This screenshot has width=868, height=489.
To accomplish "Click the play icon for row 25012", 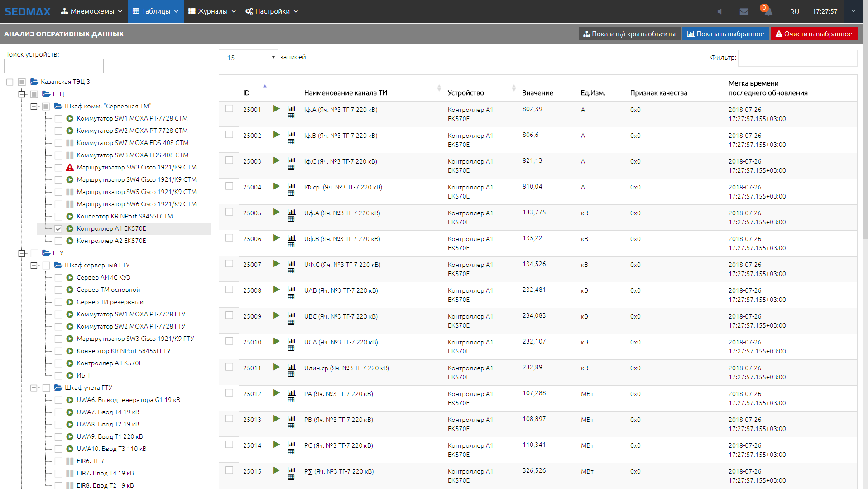I will (276, 393).
